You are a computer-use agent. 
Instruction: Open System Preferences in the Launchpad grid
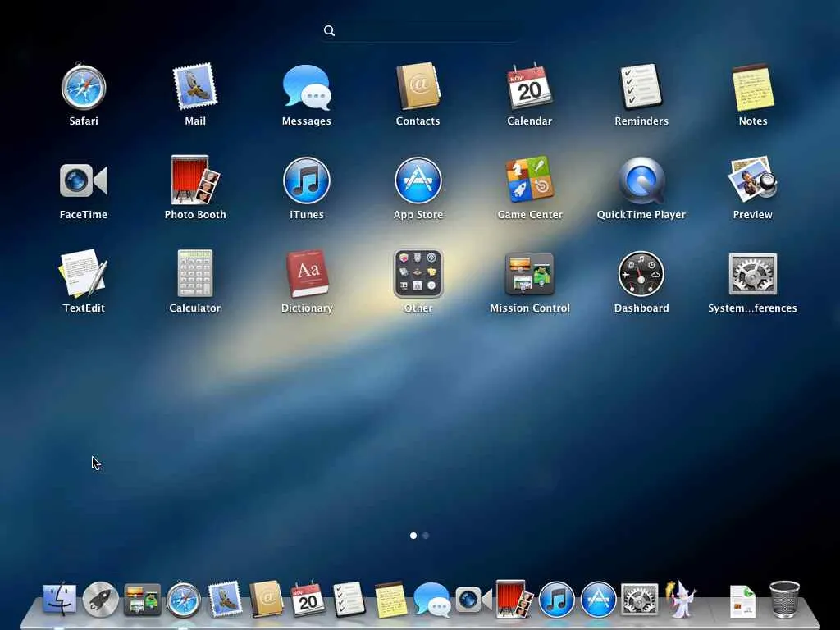point(753,274)
